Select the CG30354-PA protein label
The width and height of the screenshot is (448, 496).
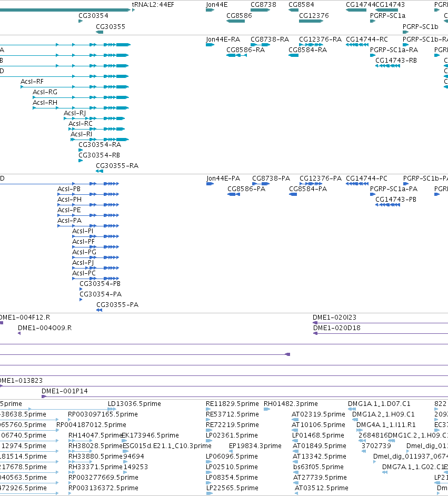(101, 294)
